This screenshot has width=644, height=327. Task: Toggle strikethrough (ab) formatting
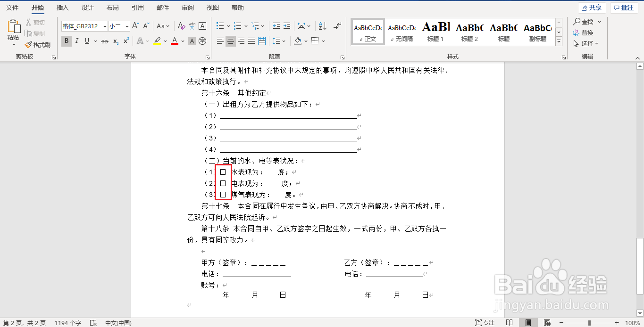tap(105, 41)
